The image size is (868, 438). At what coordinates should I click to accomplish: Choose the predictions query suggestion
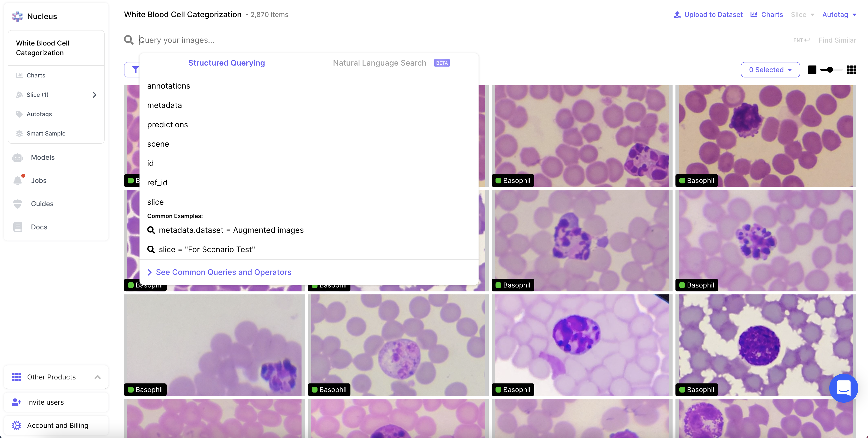(167, 125)
